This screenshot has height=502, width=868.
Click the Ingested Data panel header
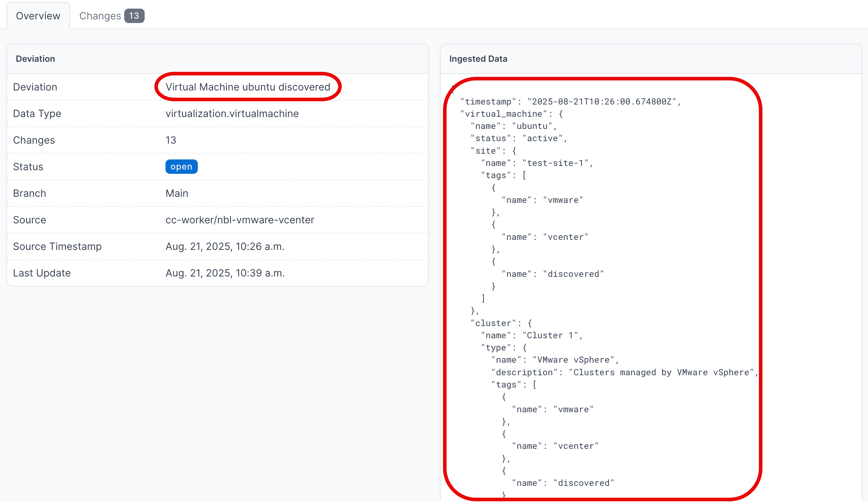point(478,59)
